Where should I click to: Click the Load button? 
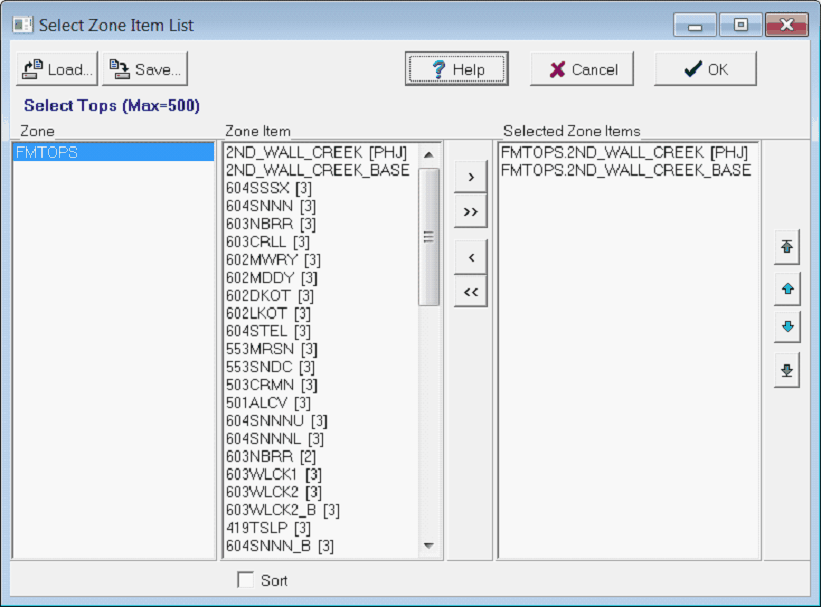(57, 69)
